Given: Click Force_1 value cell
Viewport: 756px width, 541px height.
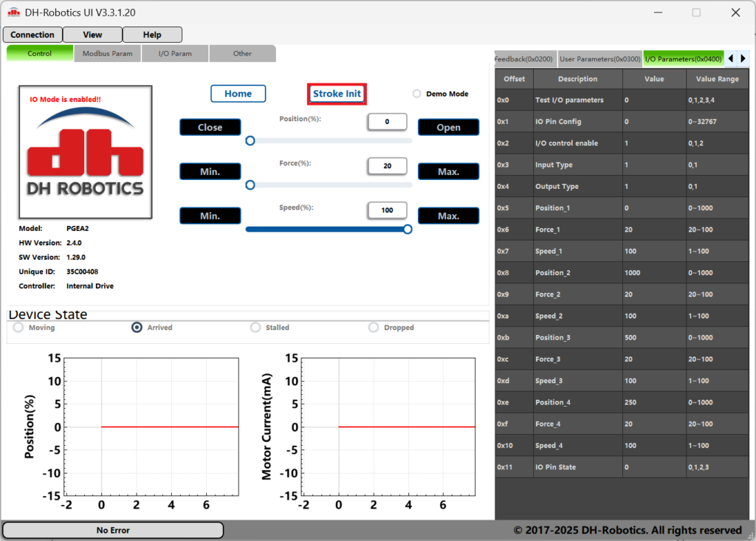Looking at the screenshot, I should click(654, 230).
